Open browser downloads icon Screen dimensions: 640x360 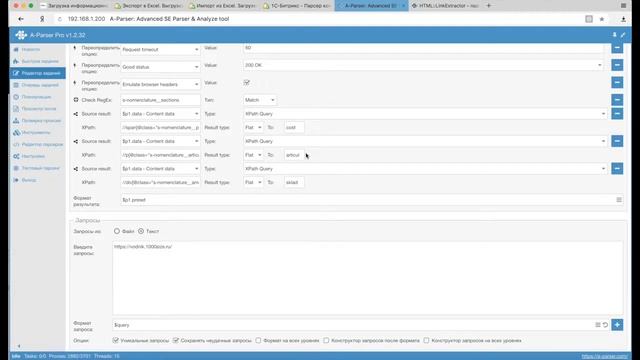(x=623, y=19)
